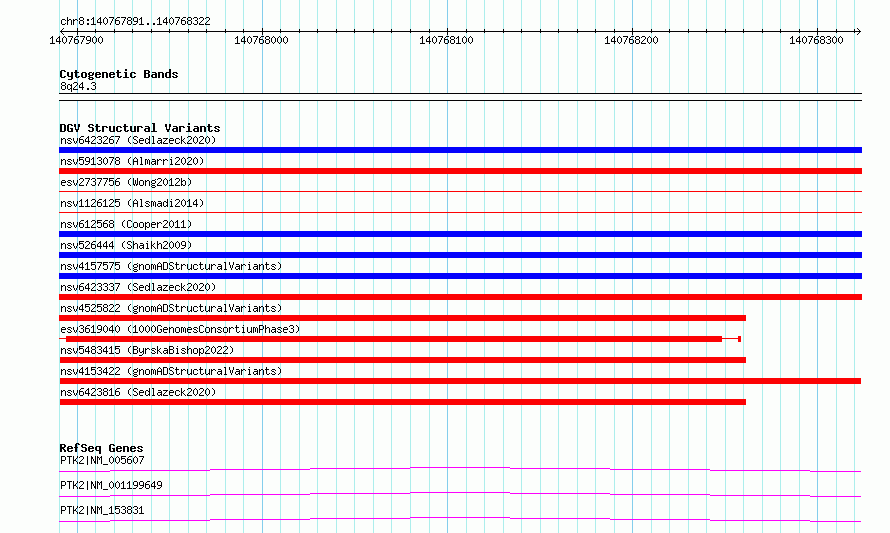Screen dimensions: 890x533
Task: Click the thin red line for nsv1126125
Action: coord(460,213)
